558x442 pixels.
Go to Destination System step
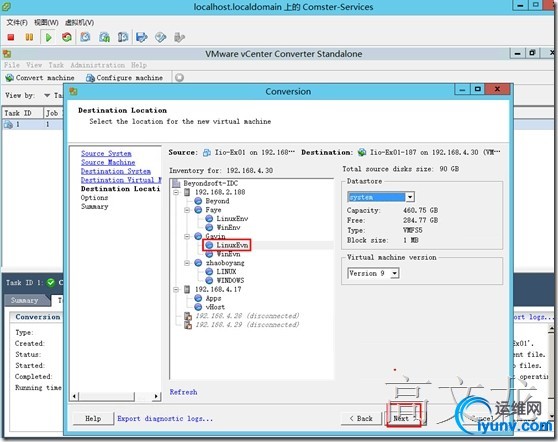click(x=116, y=171)
